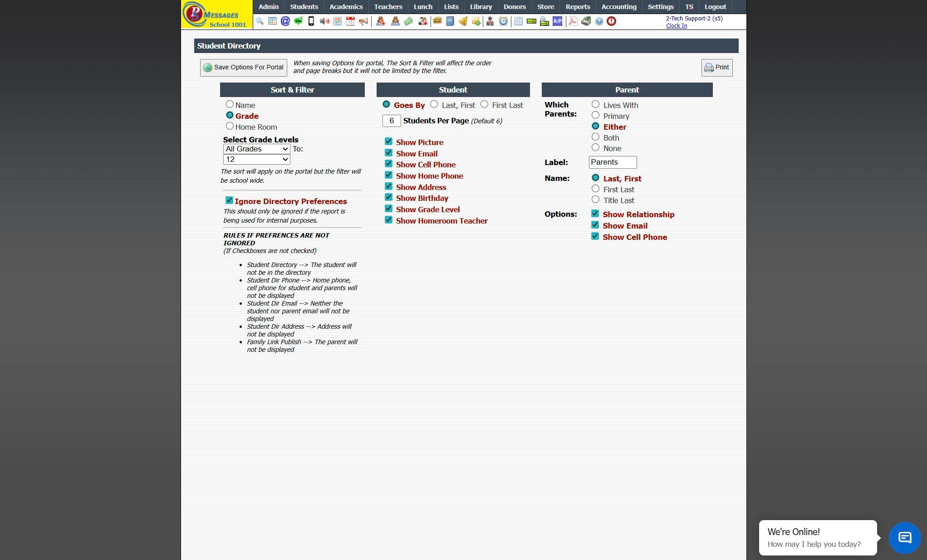Click the Clock In link

tap(676, 26)
